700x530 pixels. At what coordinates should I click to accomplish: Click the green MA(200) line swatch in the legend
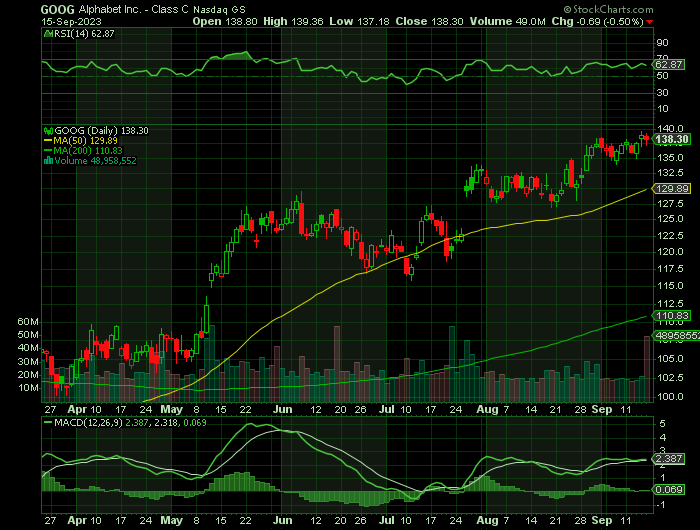coord(48,151)
